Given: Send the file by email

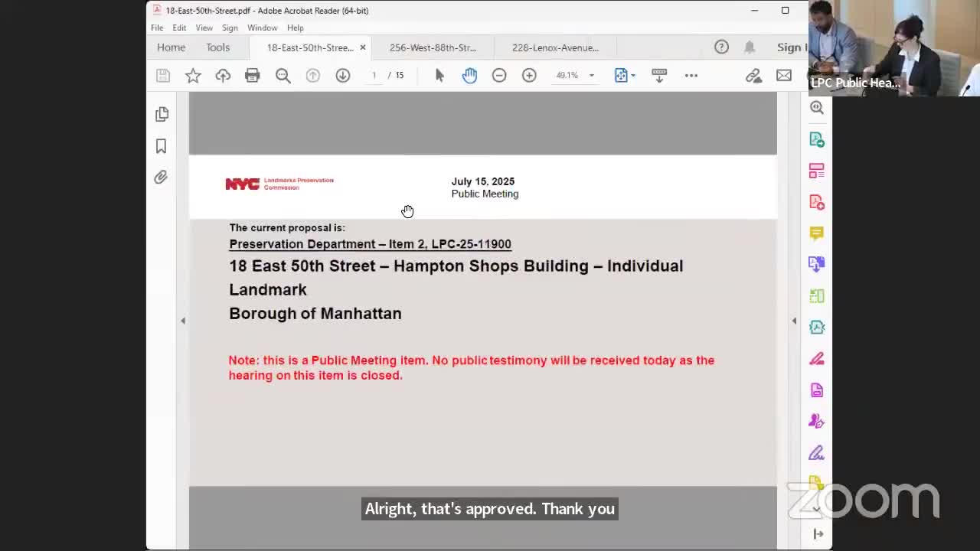Looking at the screenshot, I should 784,75.
